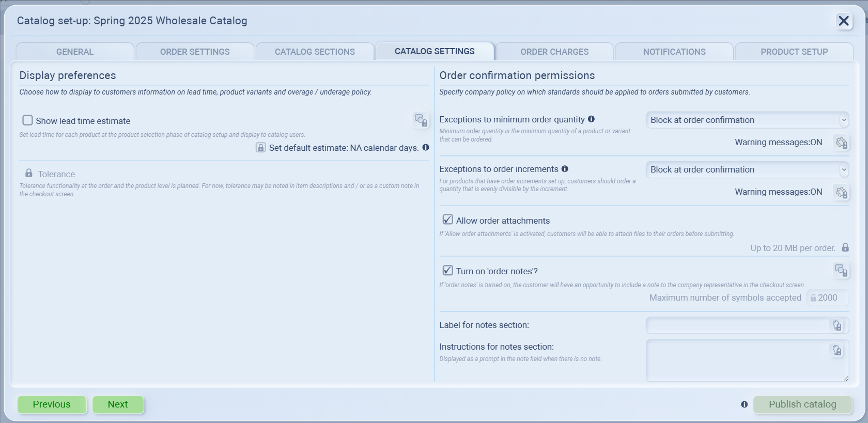Open the Catalog Sections tab

315,52
